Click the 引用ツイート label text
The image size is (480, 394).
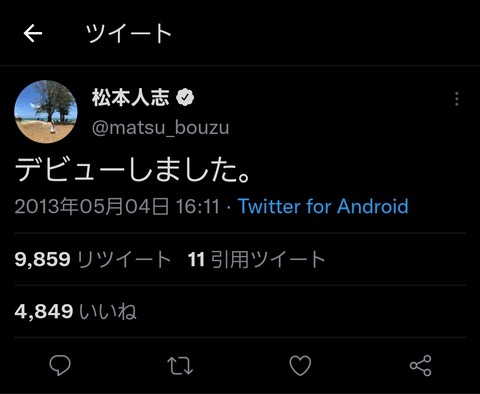268,259
